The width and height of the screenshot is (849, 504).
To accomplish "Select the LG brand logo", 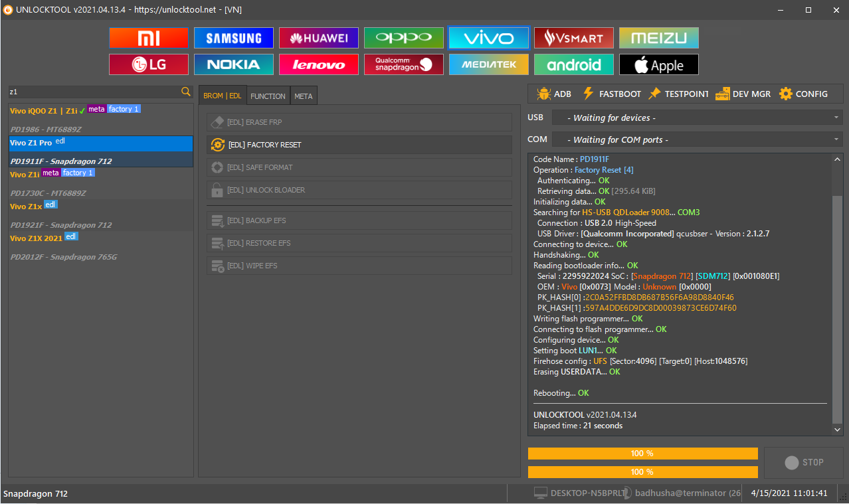I will (x=149, y=64).
